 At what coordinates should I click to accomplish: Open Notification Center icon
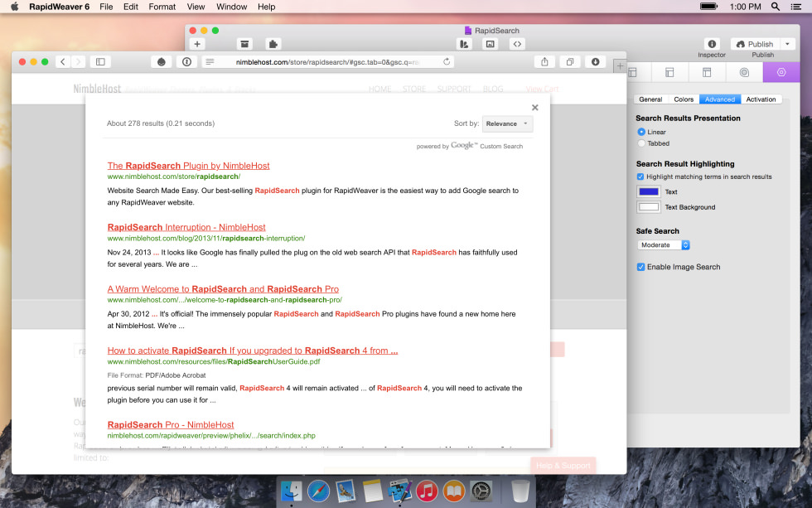pos(796,7)
